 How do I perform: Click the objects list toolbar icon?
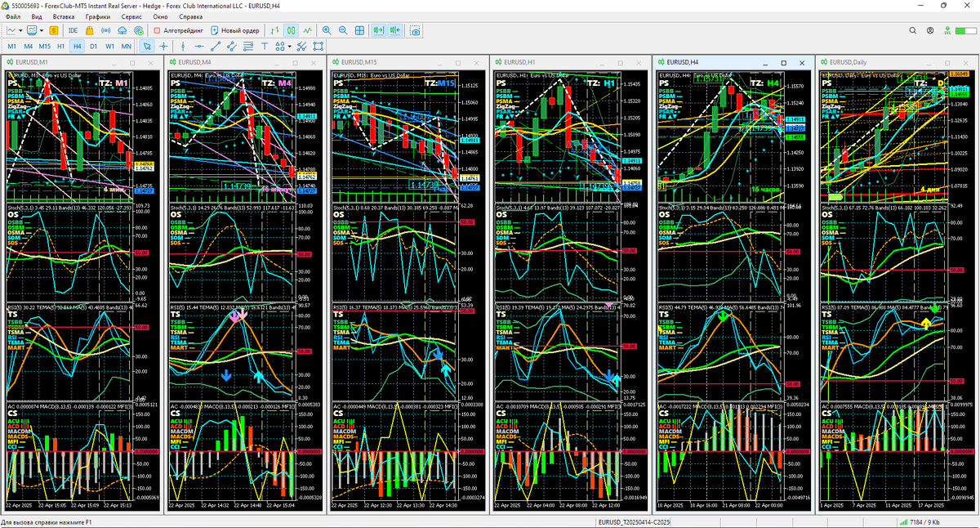(301, 47)
